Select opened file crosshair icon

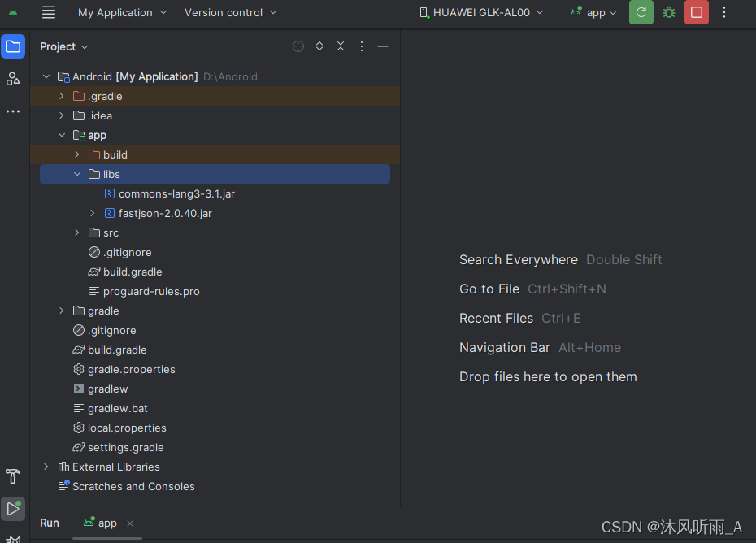pos(298,46)
